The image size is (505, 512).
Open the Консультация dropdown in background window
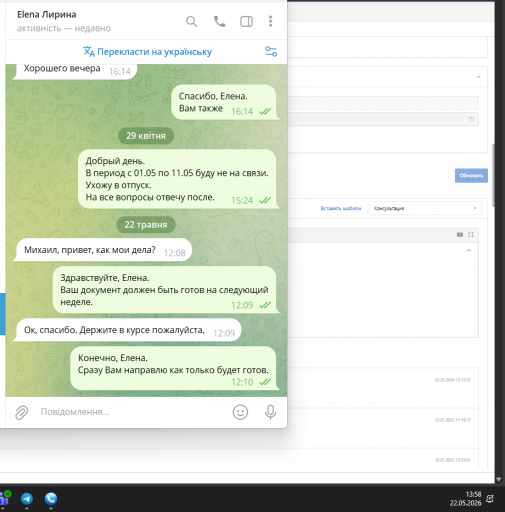[x=425, y=208]
